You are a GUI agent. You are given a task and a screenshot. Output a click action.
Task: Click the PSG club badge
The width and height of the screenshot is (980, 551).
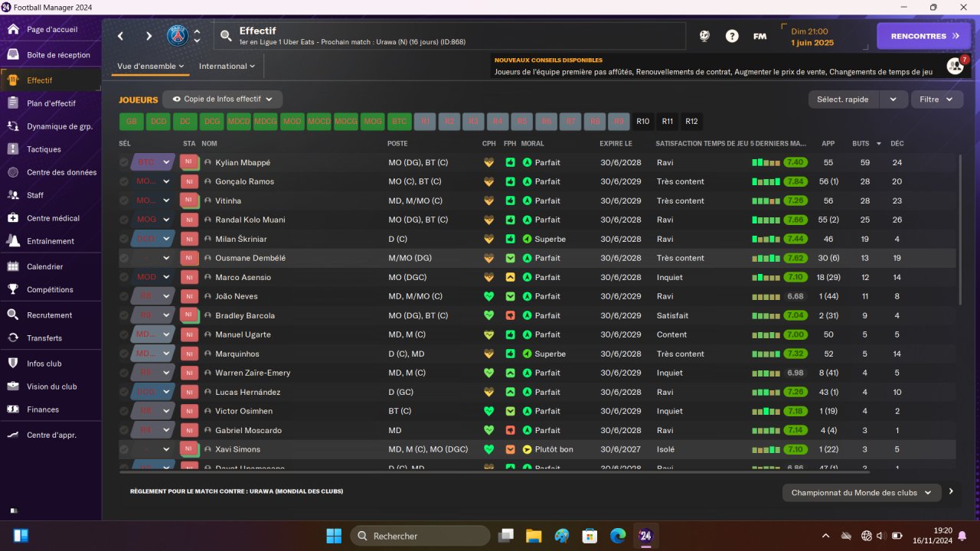(178, 36)
